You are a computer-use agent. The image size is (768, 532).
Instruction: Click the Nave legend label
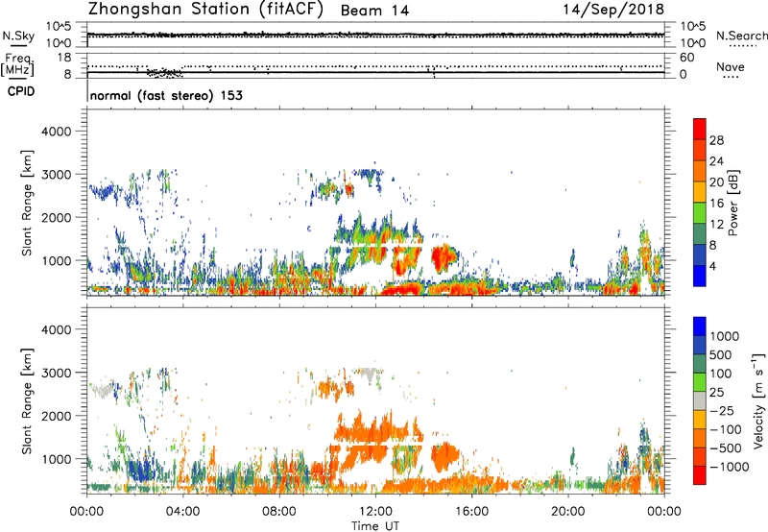coord(731,66)
